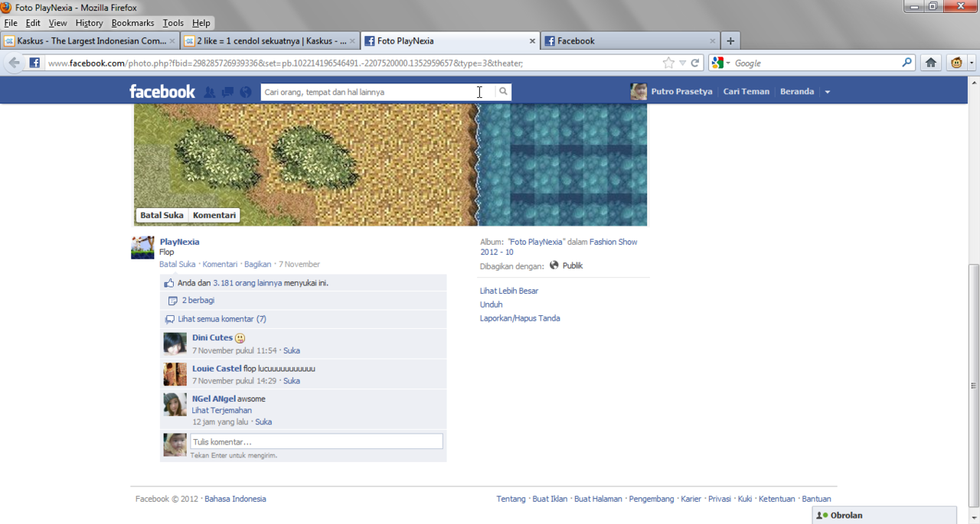The width and height of the screenshot is (980, 524).
Task: Go to the Firefox home page icon
Action: [931, 63]
